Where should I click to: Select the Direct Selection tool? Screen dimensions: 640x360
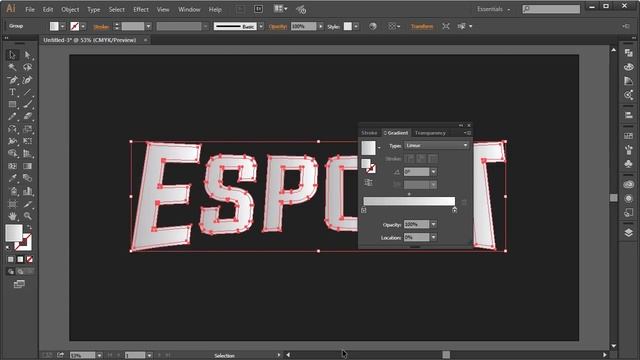click(x=27, y=55)
